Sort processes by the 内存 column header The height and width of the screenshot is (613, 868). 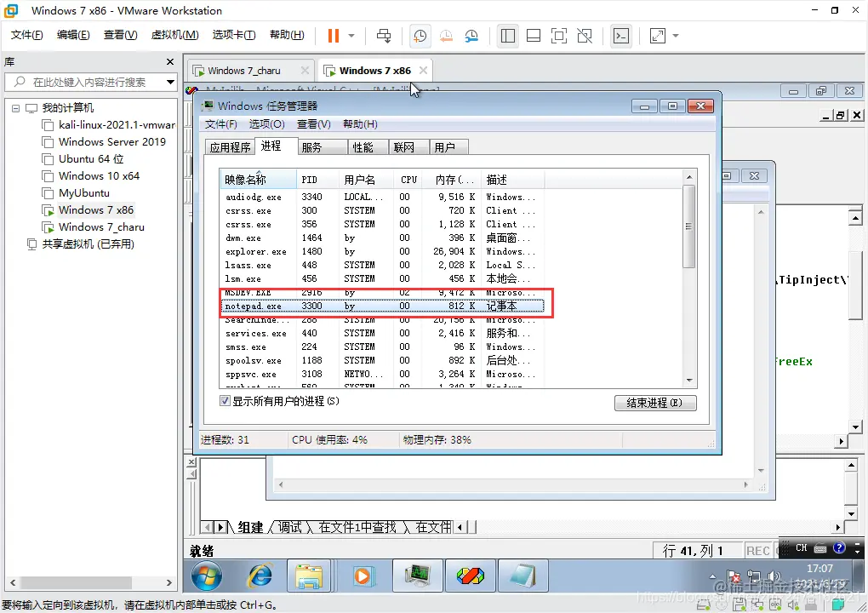(452, 180)
